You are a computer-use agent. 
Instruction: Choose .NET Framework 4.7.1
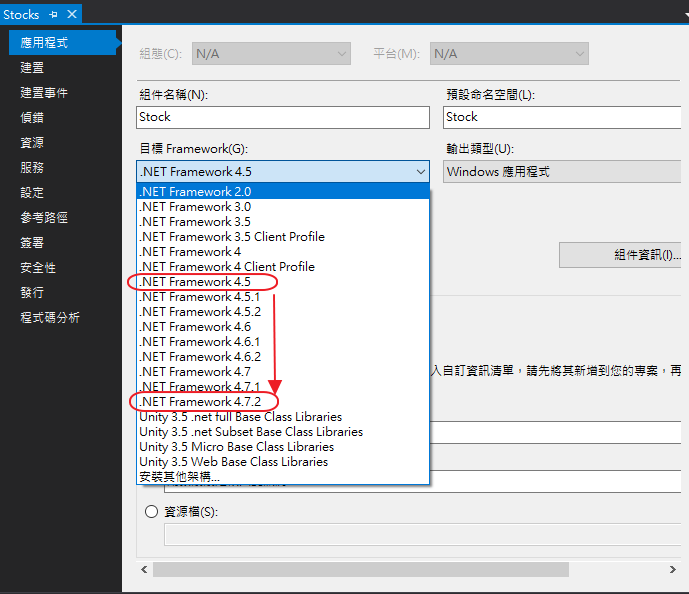pos(283,387)
